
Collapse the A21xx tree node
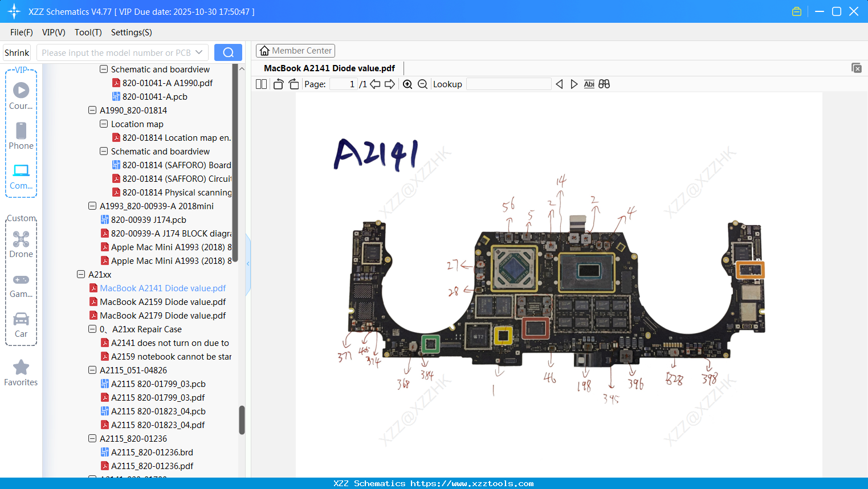[81, 275]
